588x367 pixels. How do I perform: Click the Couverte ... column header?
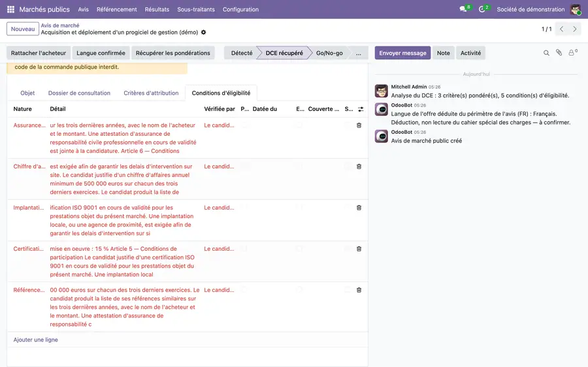point(323,109)
